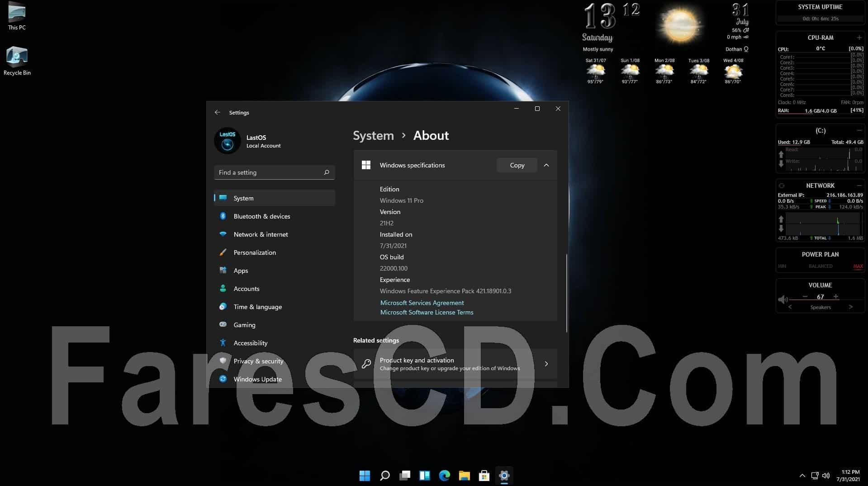Click the Wed 4/08 forecast icon
The width and height of the screenshot is (868, 486).
[733, 71]
